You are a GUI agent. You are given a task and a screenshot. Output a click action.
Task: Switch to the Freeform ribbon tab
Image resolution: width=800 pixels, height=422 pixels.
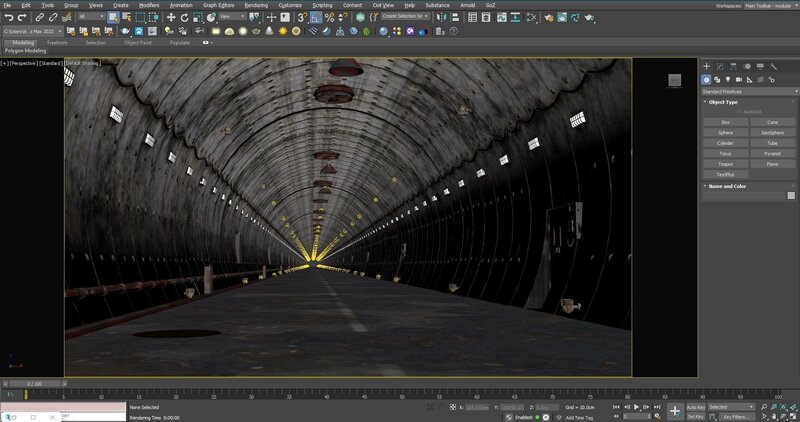coord(57,43)
